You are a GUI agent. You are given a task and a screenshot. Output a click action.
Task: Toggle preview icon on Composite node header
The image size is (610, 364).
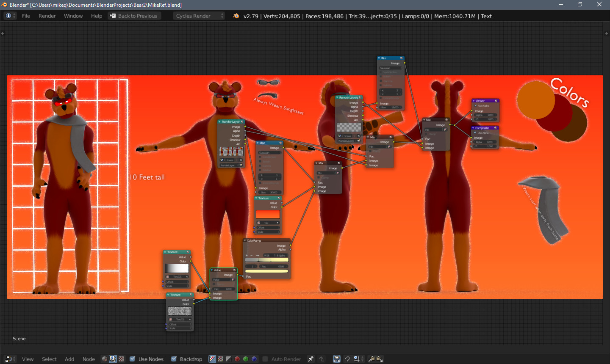[x=496, y=128]
